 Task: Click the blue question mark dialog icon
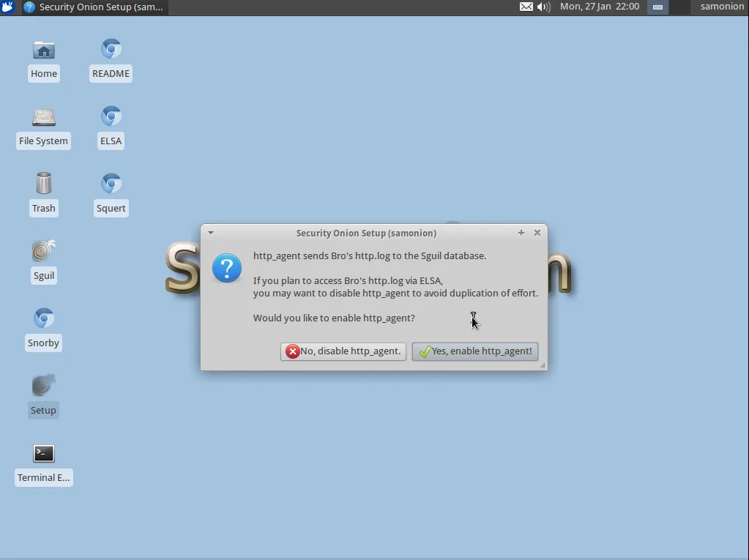pyautogui.click(x=227, y=268)
